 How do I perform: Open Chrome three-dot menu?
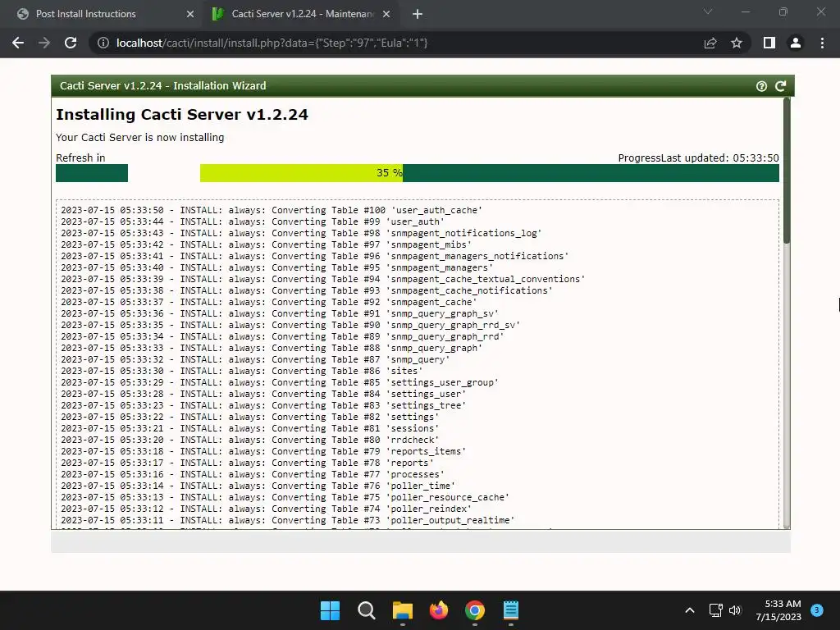(822, 43)
